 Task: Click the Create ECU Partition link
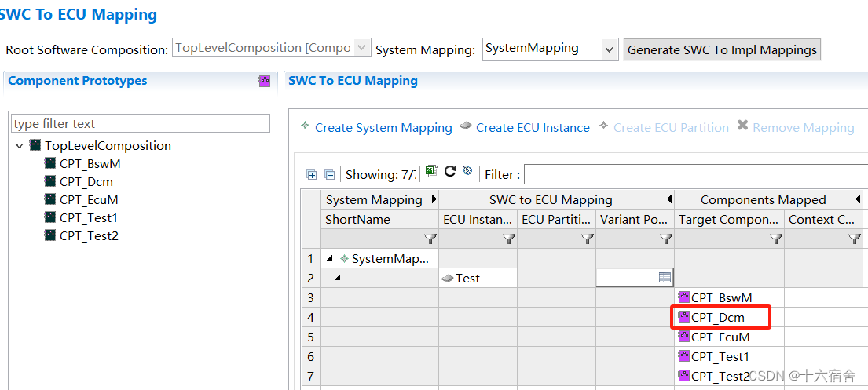[x=671, y=128]
